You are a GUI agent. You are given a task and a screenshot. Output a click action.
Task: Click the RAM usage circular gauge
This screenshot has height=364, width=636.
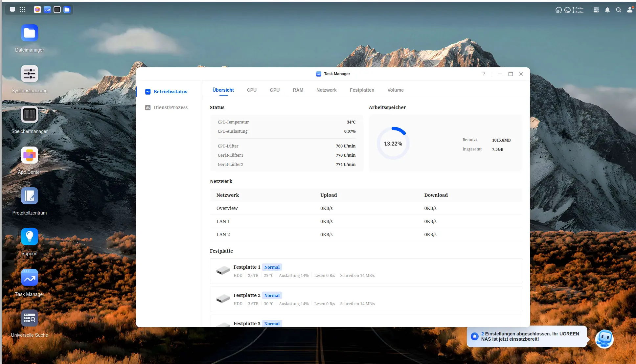pos(393,144)
